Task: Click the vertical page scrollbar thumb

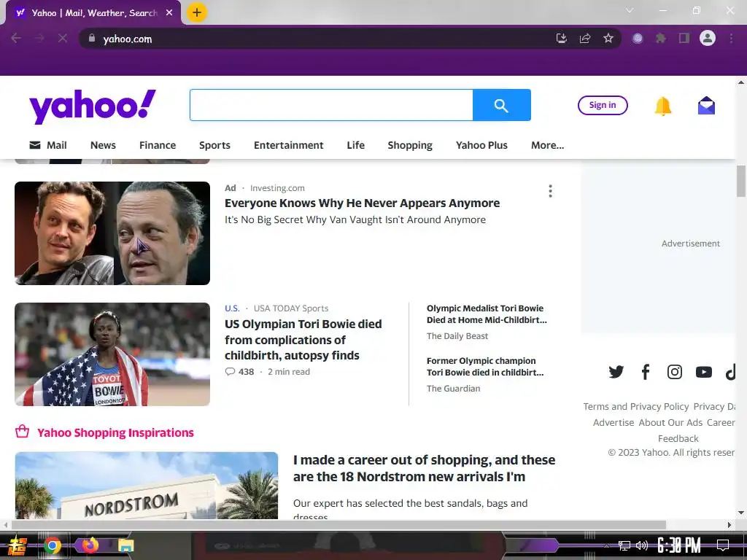Action: point(741,181)
